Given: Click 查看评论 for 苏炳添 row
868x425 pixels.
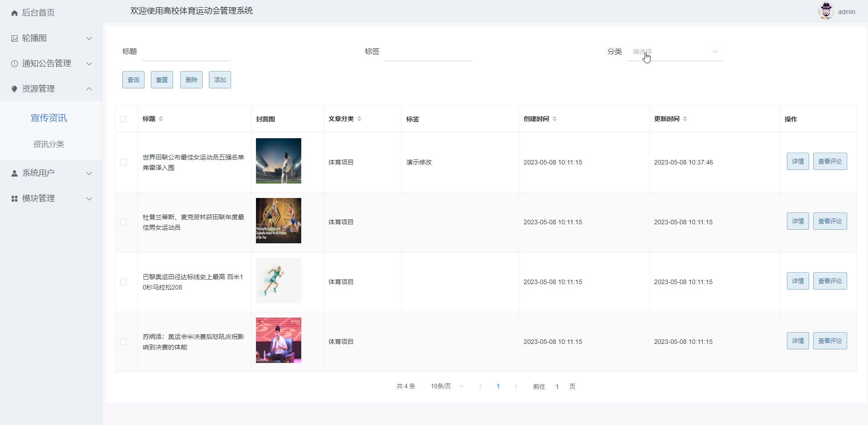Looking at the screenshot, I should [x=830, y=341].
